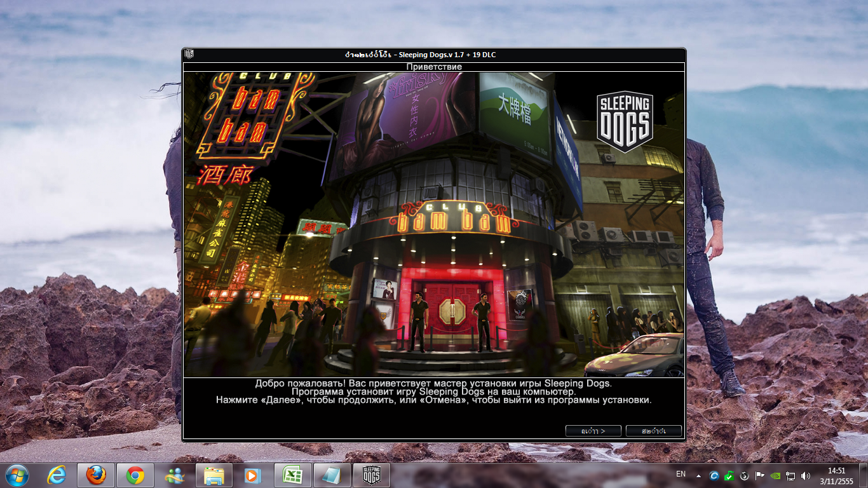
Task: Click the installer icon in the window title bar
Action: 189,54
